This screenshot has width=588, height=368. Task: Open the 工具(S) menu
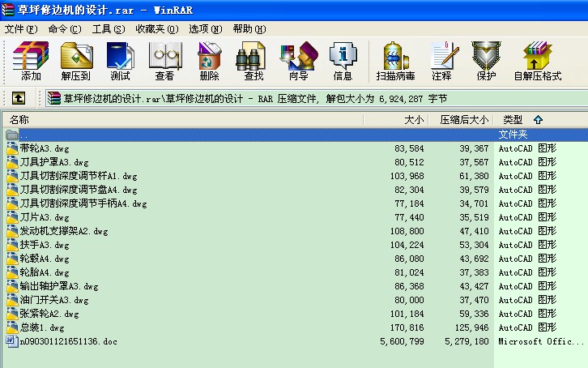109,29
